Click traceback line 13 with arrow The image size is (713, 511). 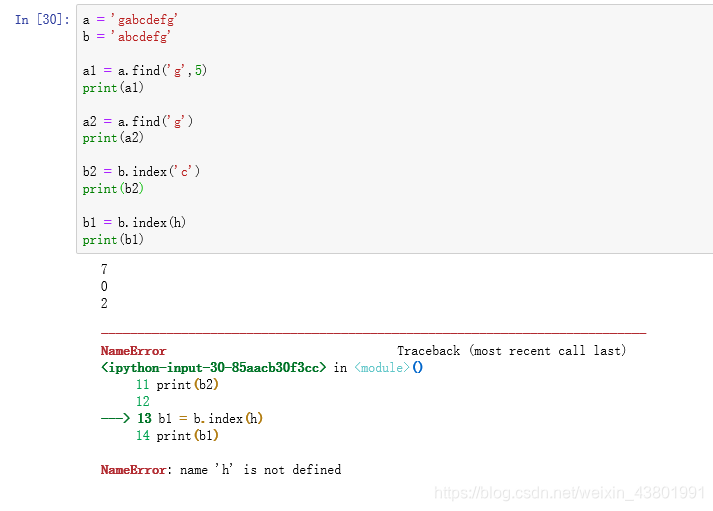pos(182,418)
